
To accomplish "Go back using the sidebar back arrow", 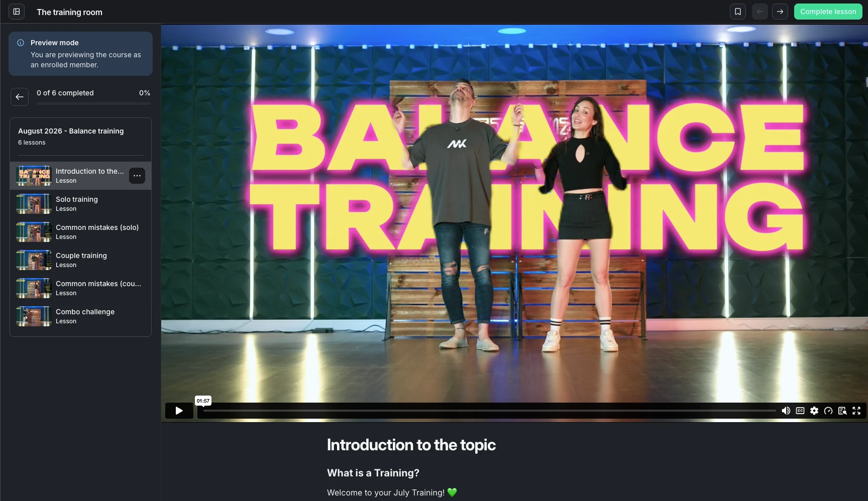I will pos(20,97).
